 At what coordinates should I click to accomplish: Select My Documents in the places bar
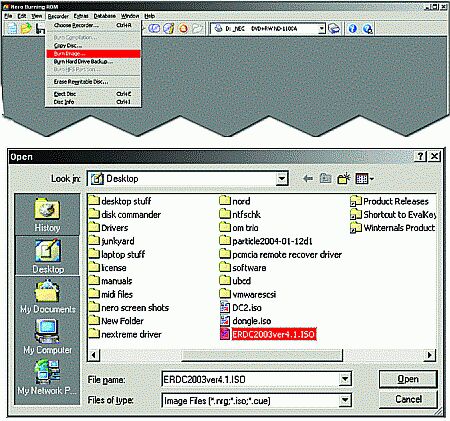47,297
